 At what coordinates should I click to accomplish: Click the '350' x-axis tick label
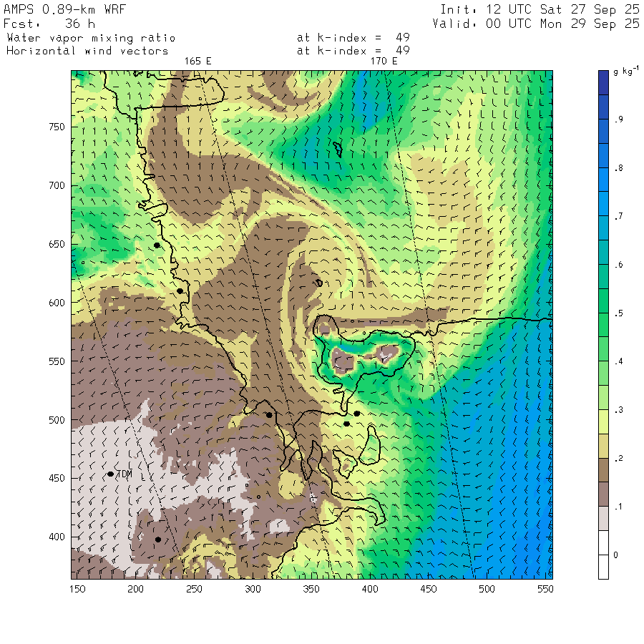(311, 589)
